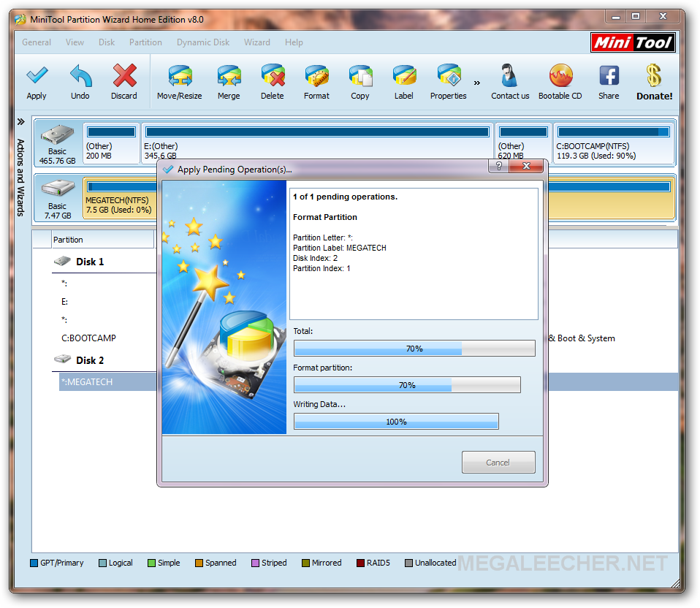Image resolution: width=700 pixels, height=608 pixels.
Task: Click the Donate dollar icon
Action: [x=654, y=75]
